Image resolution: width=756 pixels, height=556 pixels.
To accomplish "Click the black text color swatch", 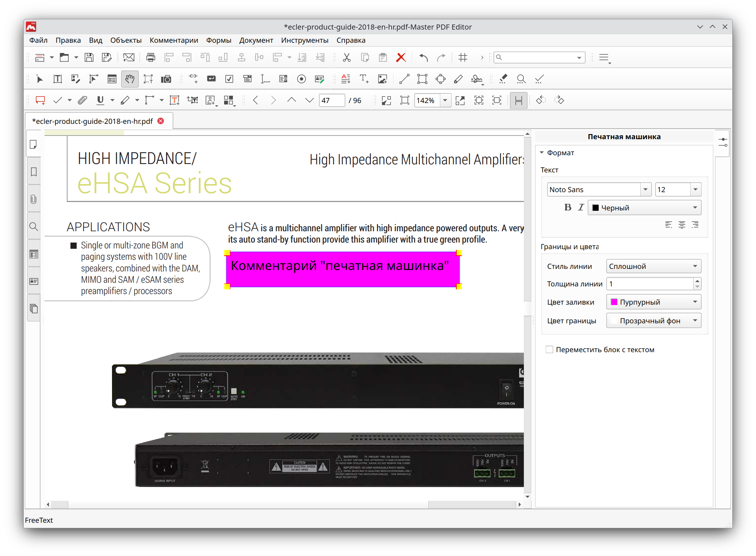I will point(595,208).
